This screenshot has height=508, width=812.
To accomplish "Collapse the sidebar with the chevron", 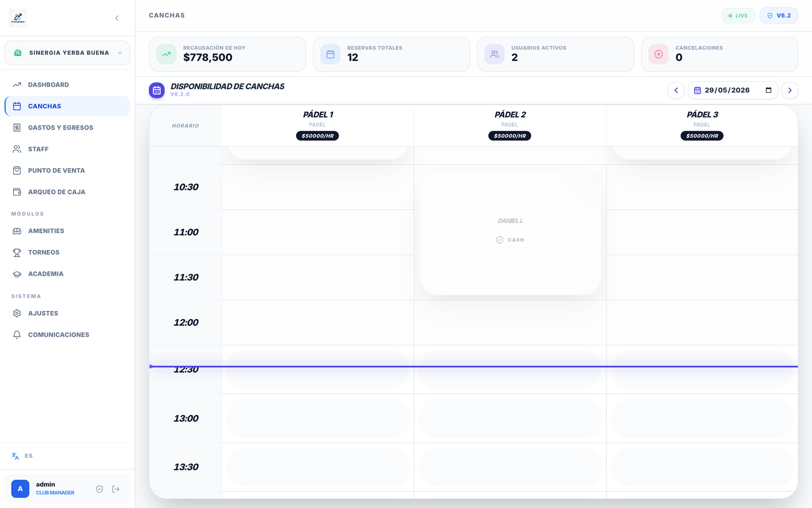I will (x=117, y=18).
